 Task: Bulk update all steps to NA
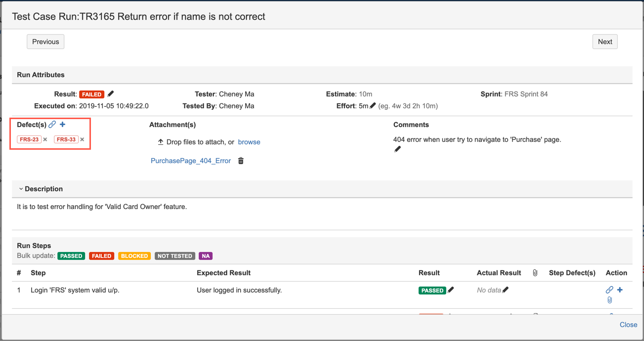pos(206,256)
